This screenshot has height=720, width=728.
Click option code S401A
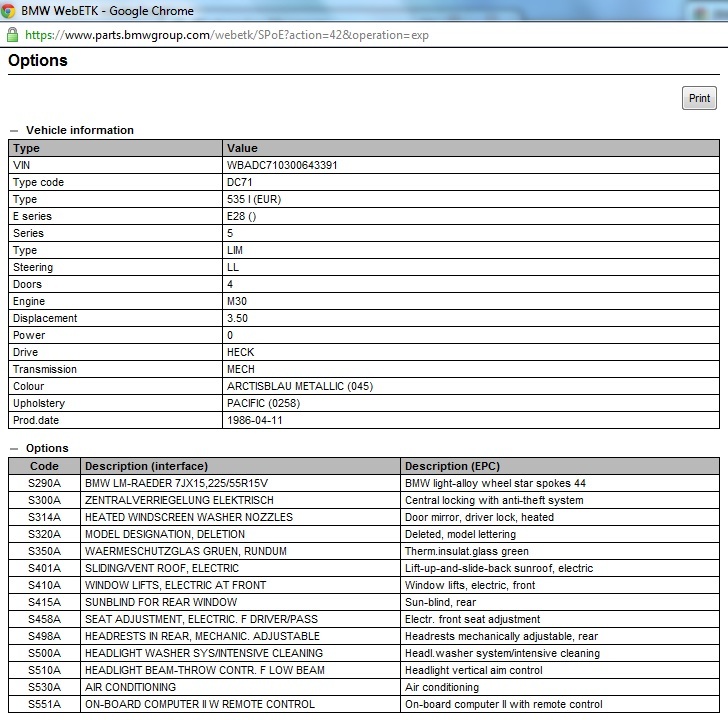pos(44,568)
